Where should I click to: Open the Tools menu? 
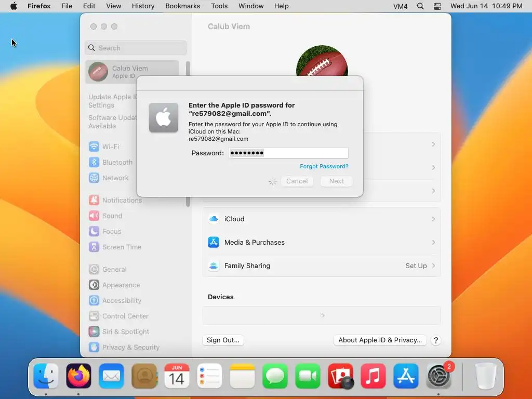(x=220, y=6)
